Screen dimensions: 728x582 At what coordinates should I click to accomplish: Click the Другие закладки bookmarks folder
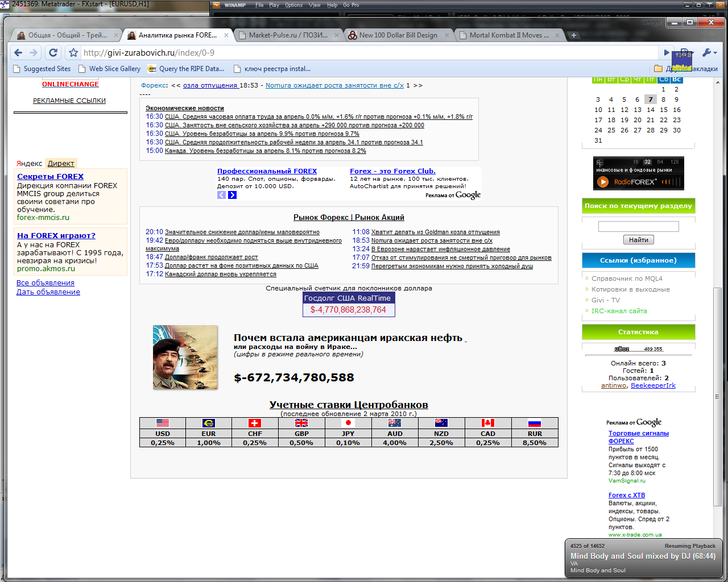coord(686,69)
